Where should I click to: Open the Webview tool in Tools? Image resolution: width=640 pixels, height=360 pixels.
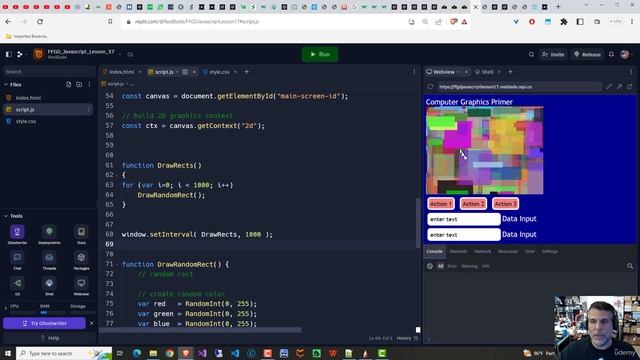(x=81, y=286)
